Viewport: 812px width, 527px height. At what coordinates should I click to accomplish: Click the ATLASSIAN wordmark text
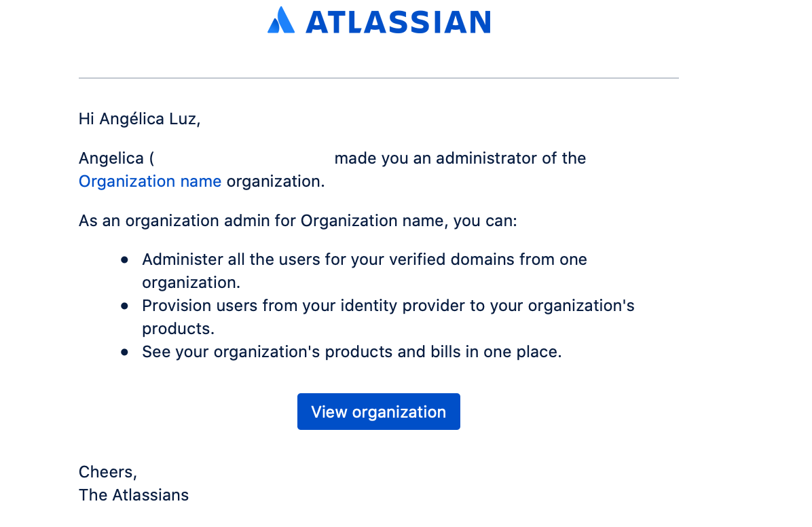pos(398,21)
